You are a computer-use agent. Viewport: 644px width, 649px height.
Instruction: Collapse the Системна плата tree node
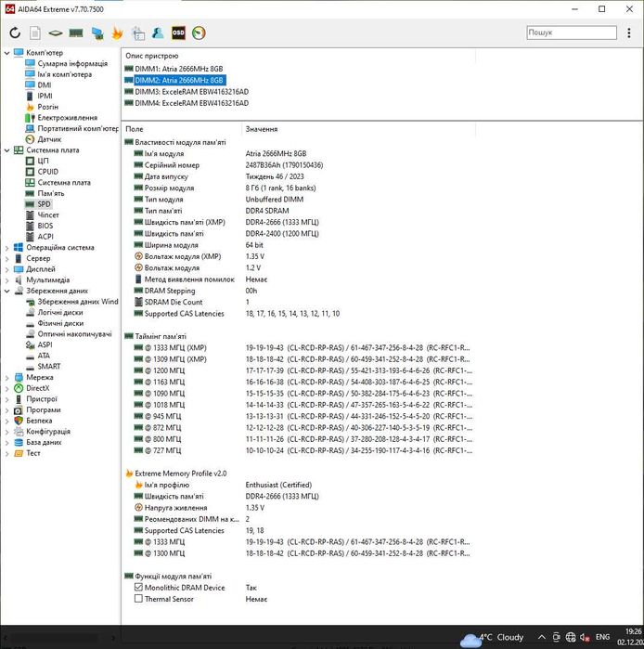click(x=6, y=150)
